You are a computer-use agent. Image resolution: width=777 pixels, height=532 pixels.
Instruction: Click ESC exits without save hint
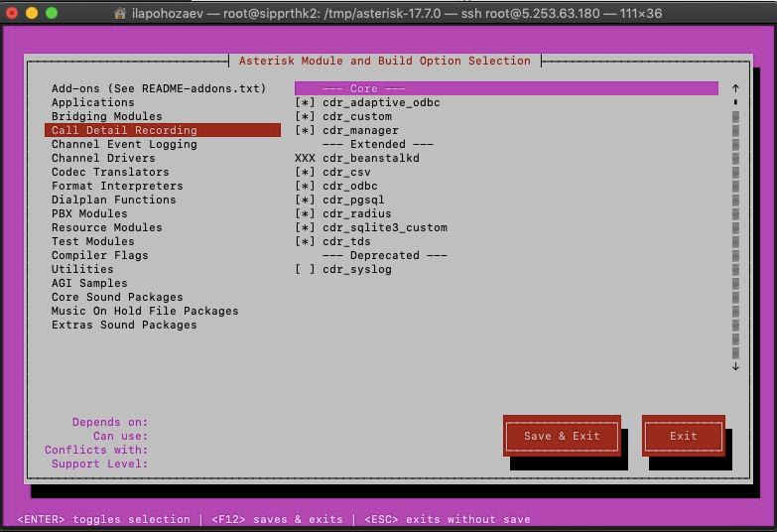[448, 519]
